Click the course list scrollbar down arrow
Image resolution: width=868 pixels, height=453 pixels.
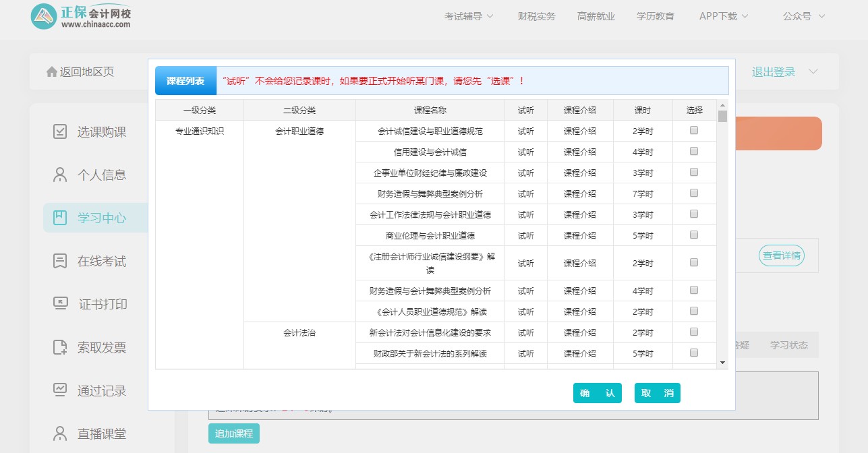tap(722, 363)
